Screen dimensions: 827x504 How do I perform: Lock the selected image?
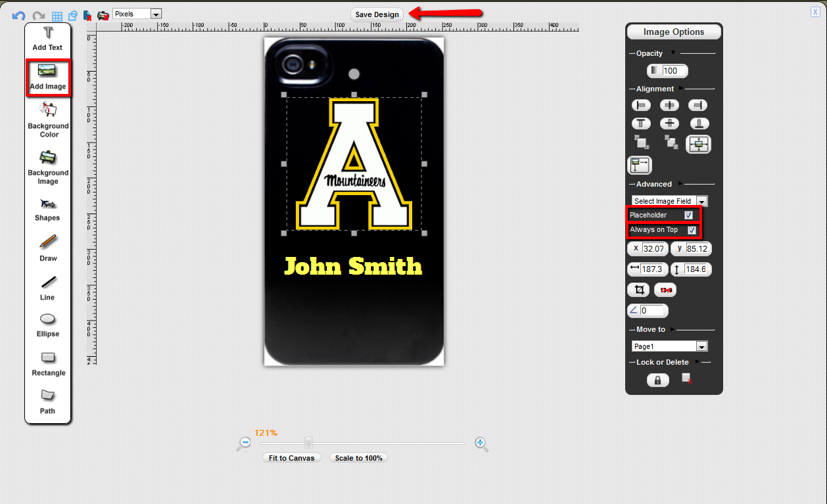click(658, 380)
